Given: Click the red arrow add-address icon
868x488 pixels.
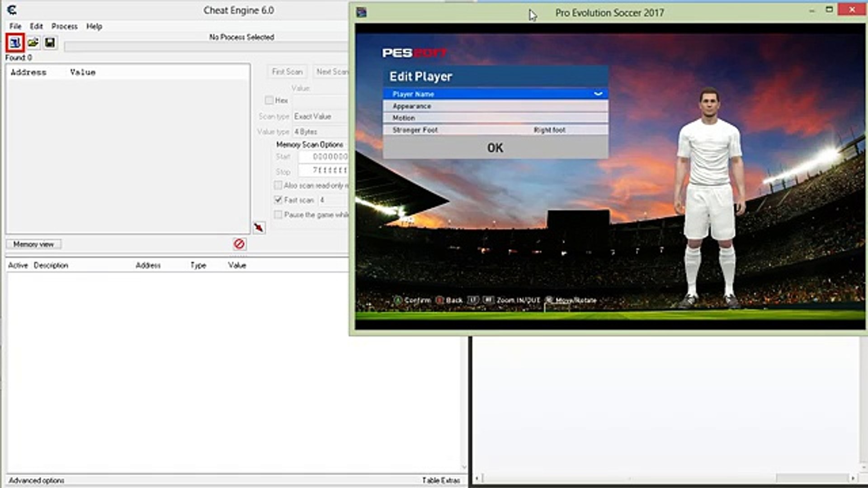Looking at the screenshot, I should [x=259, y=227].
